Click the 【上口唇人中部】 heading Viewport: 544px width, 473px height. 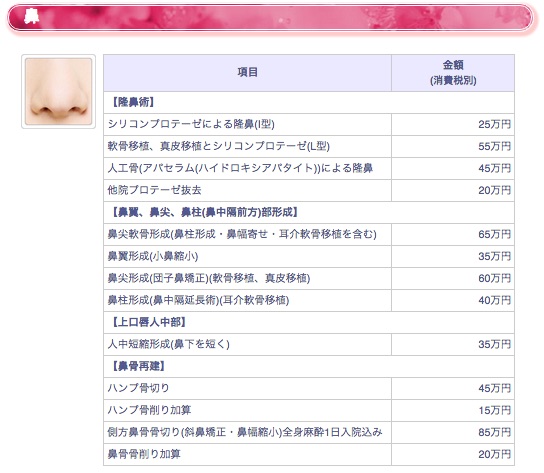point(149,322)
